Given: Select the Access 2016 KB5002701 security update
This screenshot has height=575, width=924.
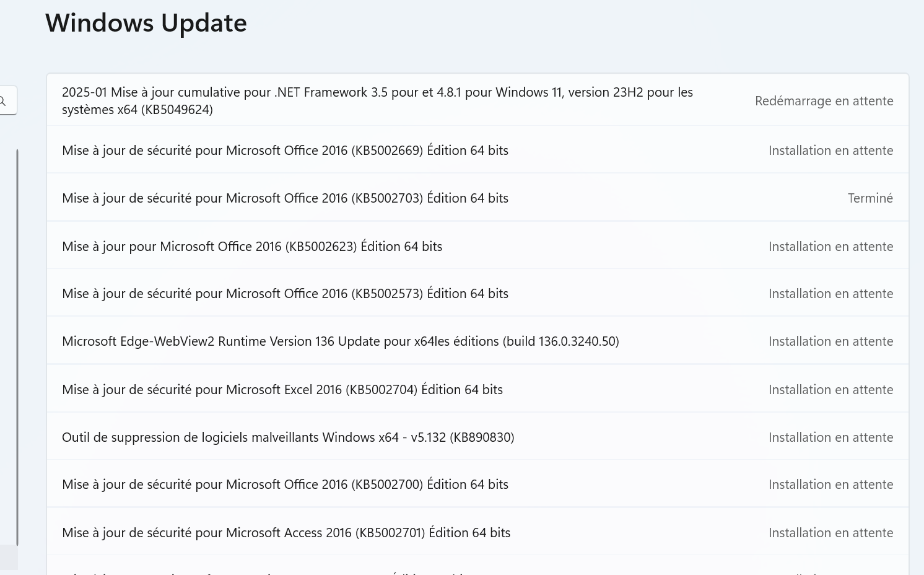Looking at the screenshot, I should point(286,533).
